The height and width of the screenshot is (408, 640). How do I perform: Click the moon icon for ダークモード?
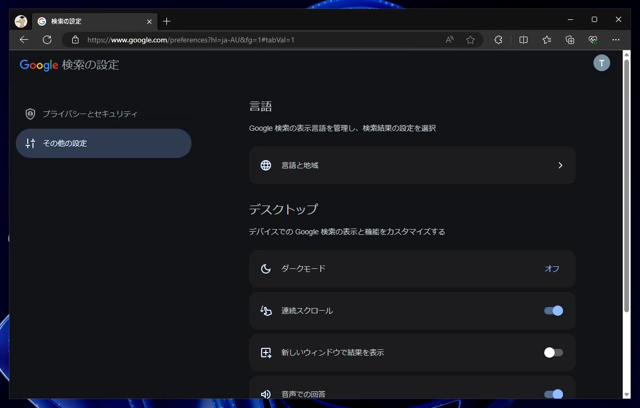[266, 269]
